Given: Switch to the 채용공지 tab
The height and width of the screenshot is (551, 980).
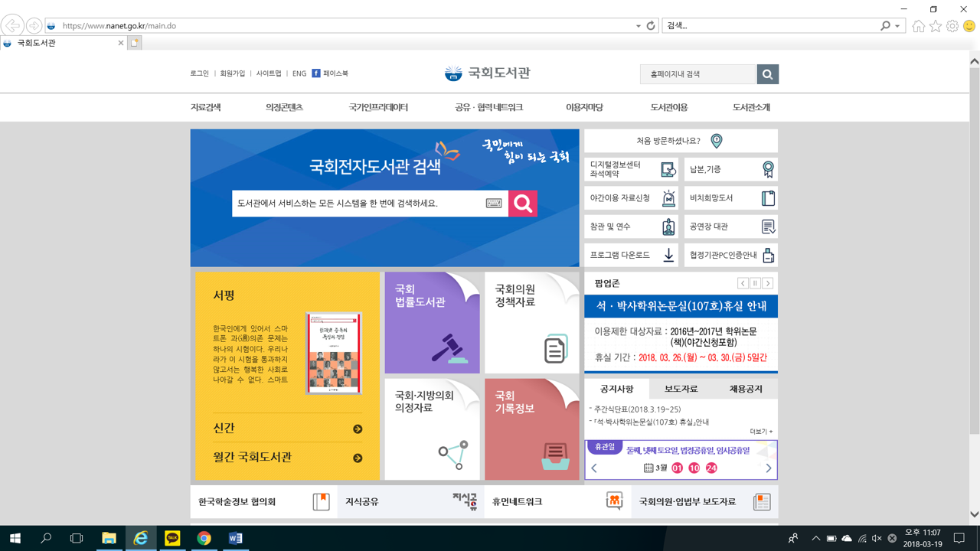Looking at the screenshot, I should (x=746, y=389).
